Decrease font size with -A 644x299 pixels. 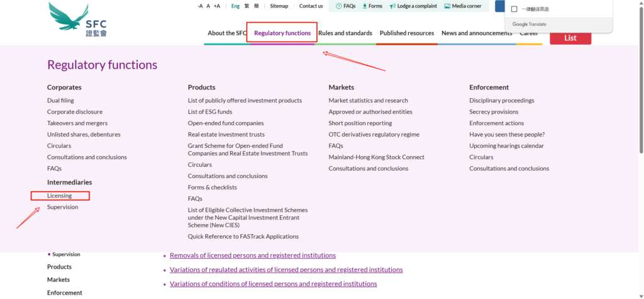tap(200, 6)
